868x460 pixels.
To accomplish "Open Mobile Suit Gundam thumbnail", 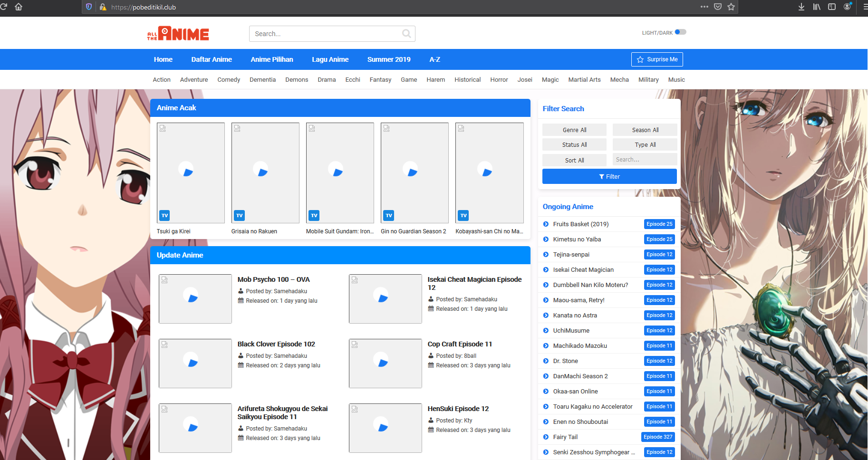I will click(340, 173).
